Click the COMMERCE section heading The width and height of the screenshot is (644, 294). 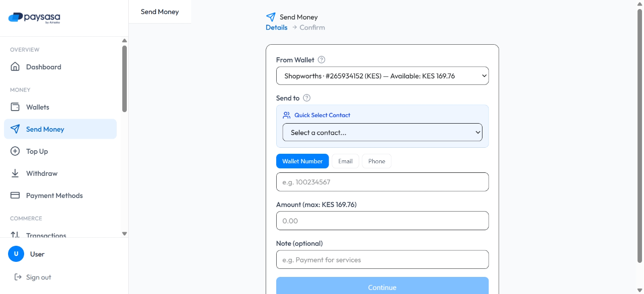click(26, 219)
